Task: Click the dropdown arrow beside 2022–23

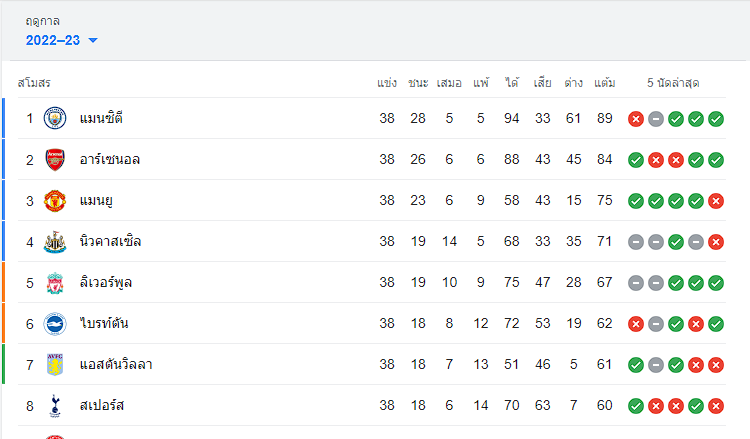Action: pos(93,41)
